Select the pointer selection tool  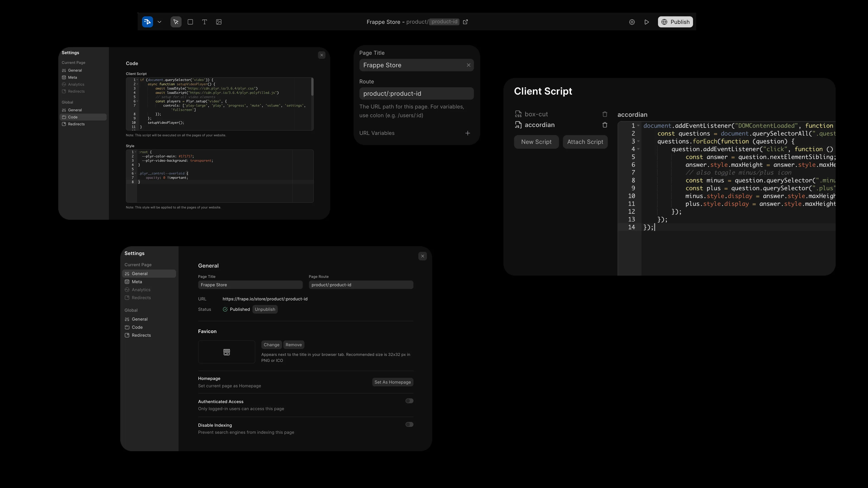176,22
